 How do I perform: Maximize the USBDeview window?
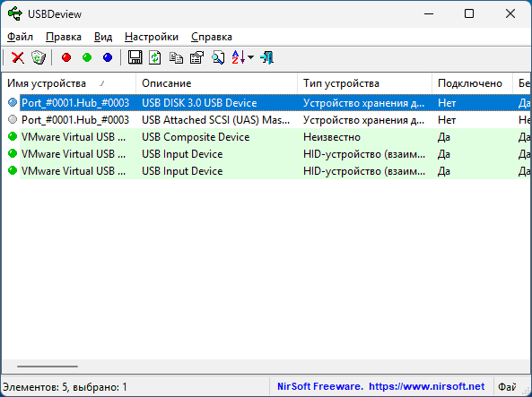point(469,14)
